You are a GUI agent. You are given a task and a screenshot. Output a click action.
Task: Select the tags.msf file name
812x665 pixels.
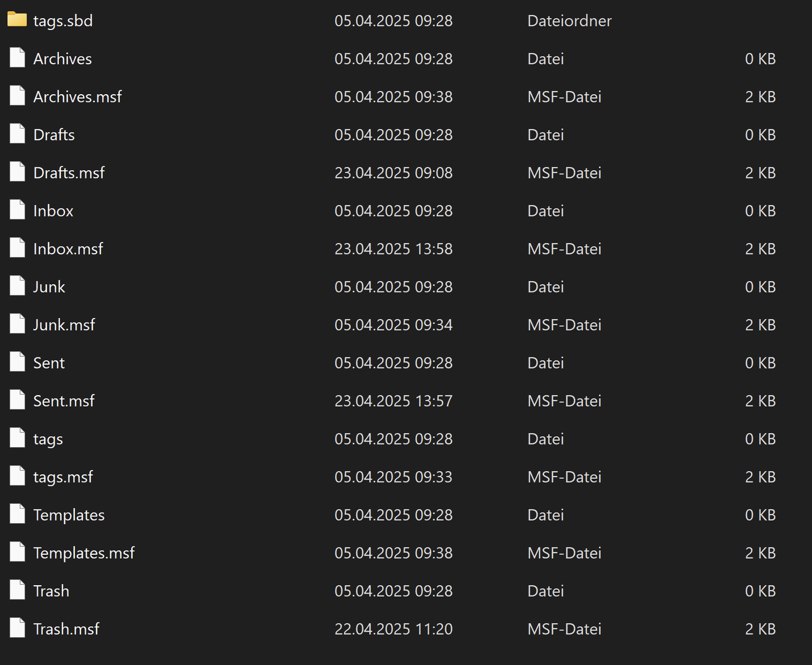pos(63,477)
